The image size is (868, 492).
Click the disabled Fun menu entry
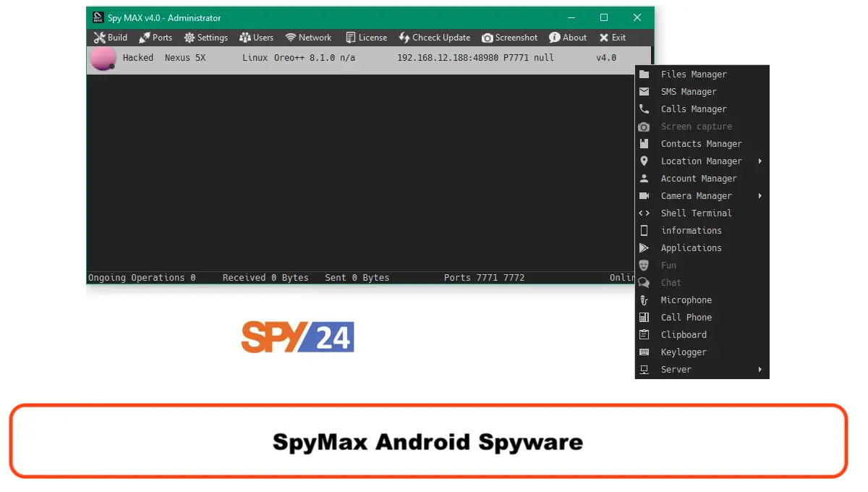point(702,266)
